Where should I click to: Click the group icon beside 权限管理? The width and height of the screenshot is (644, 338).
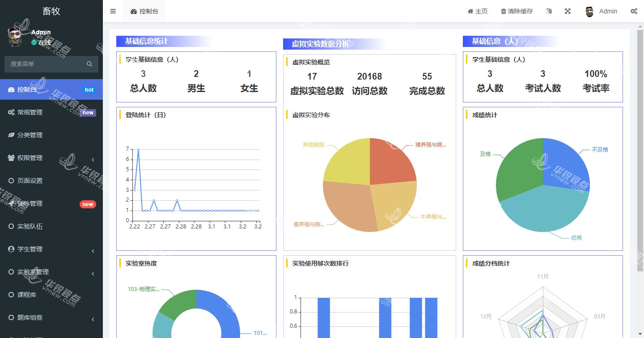(x=11, y=158)
